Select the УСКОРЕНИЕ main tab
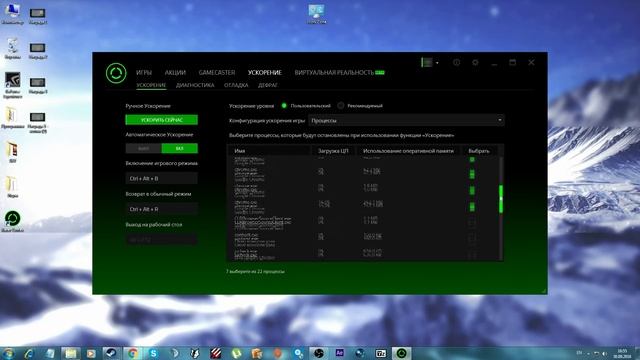The width and height of the screenshot is (640, 360). tap(264, 72)
